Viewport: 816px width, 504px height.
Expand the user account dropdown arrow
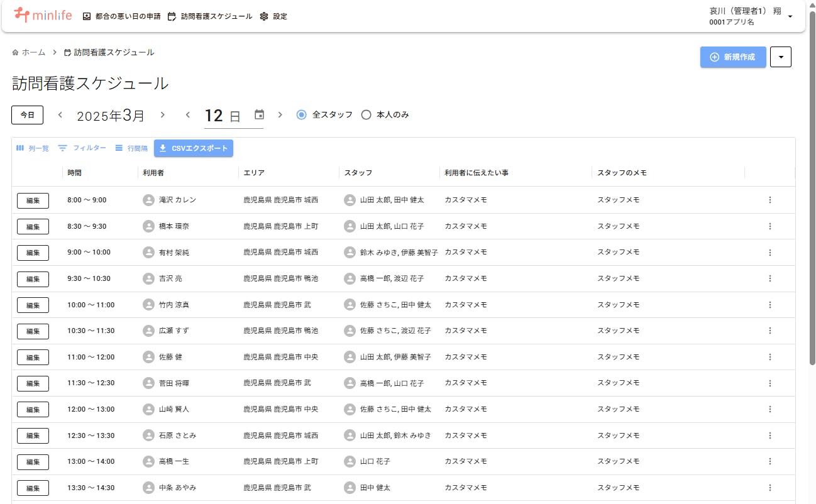point(790,16)
